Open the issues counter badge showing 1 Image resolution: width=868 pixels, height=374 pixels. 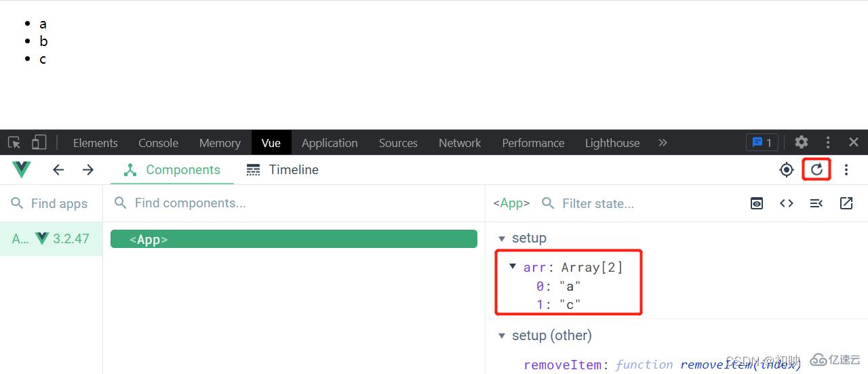tap(762, 142)
